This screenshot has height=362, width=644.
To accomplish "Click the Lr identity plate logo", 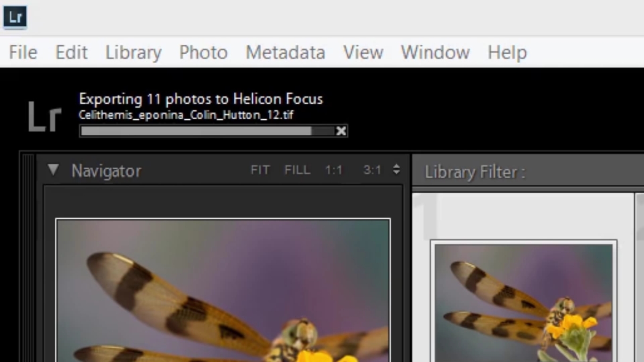I will point(45,116).
